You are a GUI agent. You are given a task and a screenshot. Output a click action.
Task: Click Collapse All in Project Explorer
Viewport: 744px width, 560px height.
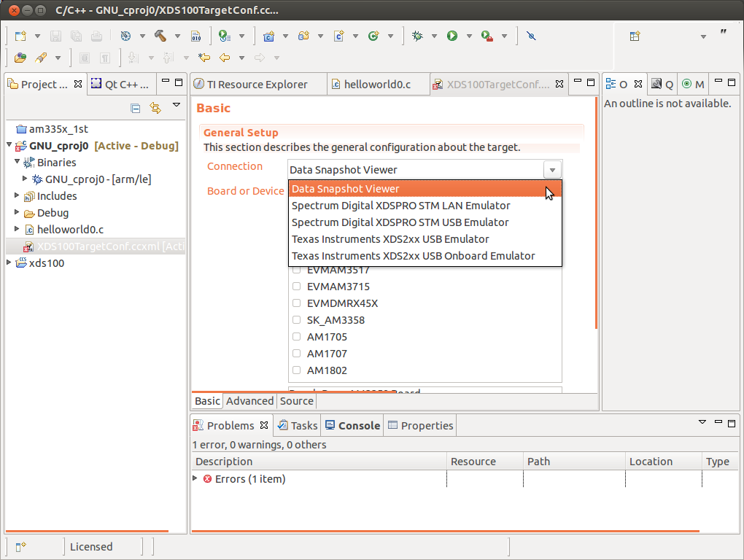(x=135, y=108)
